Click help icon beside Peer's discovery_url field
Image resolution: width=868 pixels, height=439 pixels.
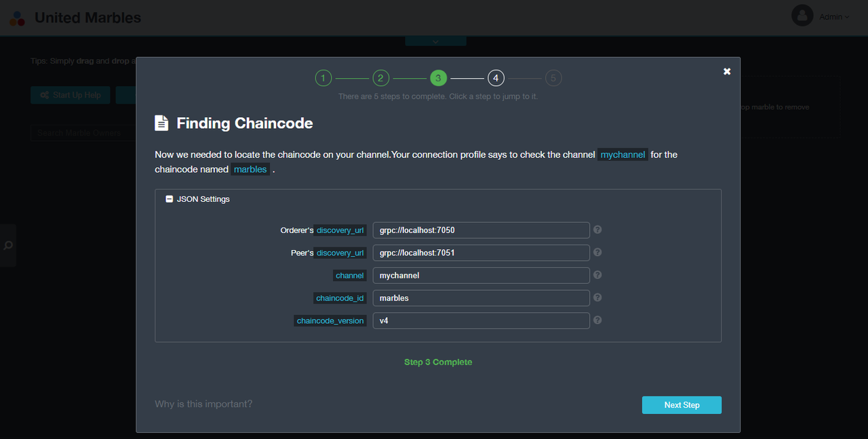597,252
